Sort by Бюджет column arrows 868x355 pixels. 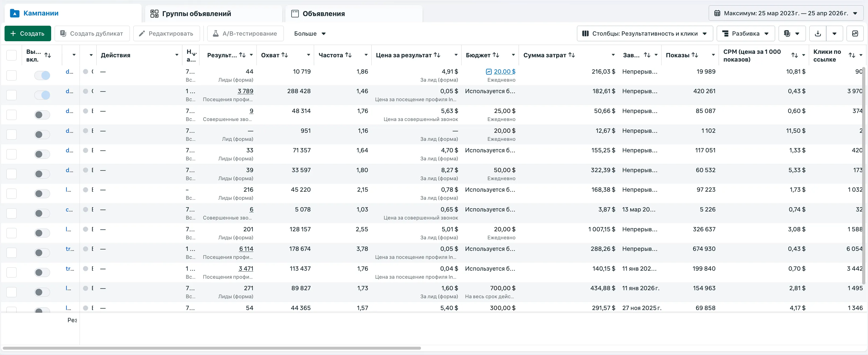point(496,55)
